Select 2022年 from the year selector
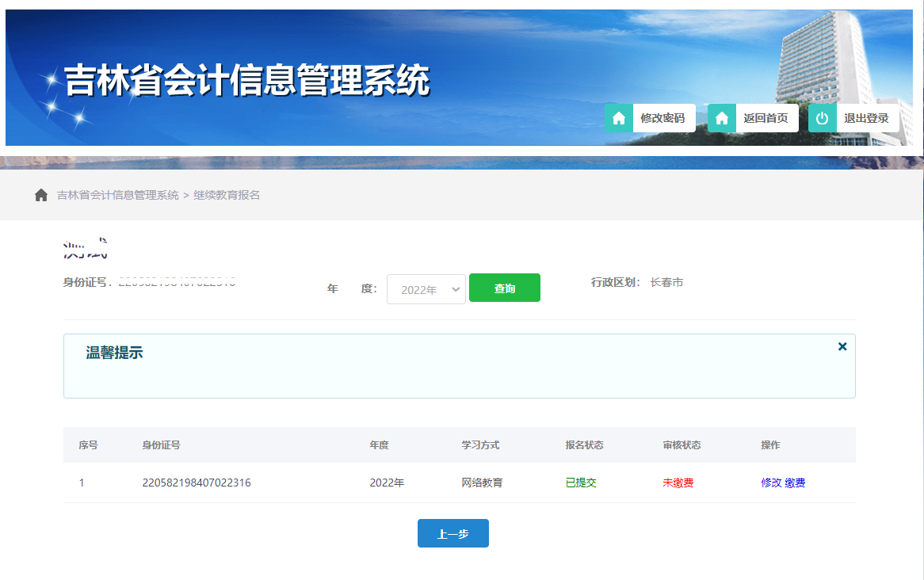 426,288
